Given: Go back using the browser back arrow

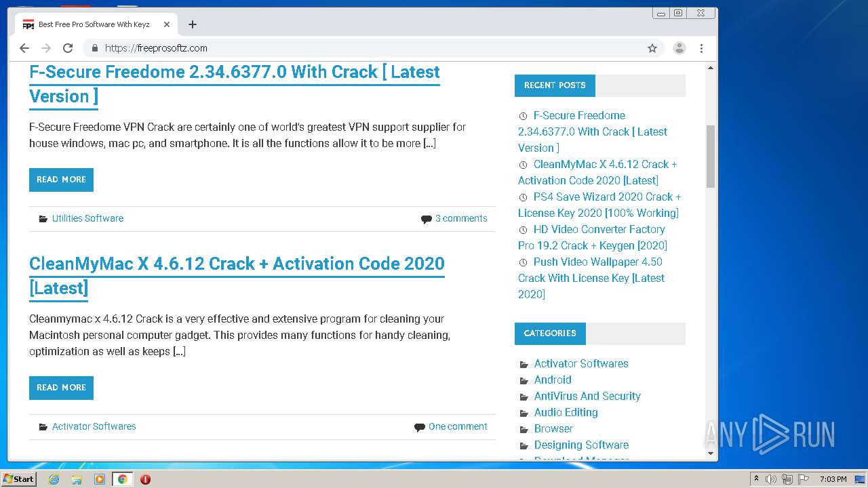Looking at the screenshot, I should pos(24,48).
